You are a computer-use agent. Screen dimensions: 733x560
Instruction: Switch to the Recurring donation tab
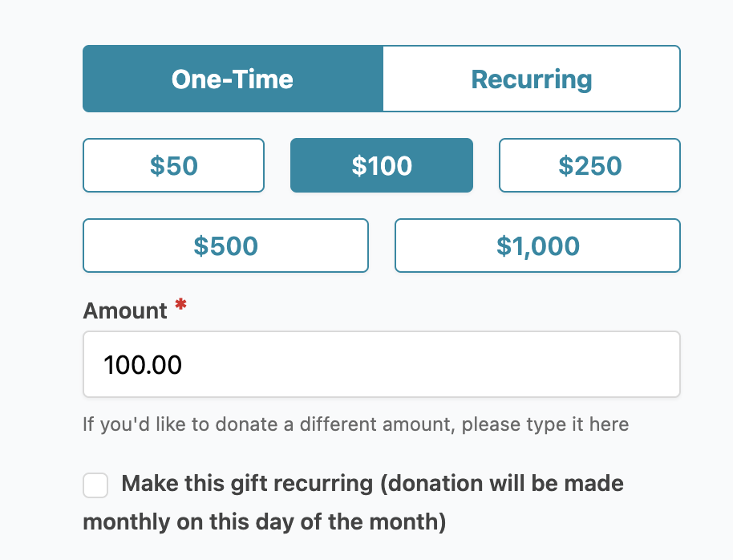pos(531,79)
